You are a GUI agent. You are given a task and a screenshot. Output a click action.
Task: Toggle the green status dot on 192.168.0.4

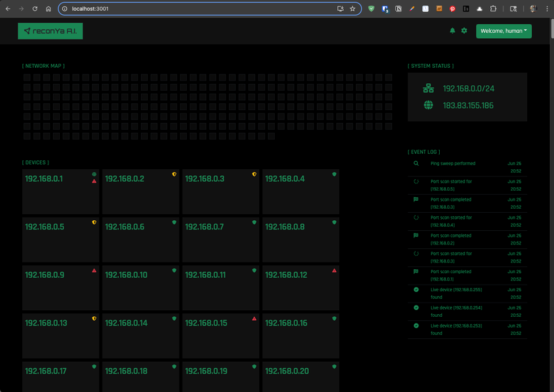334,175
